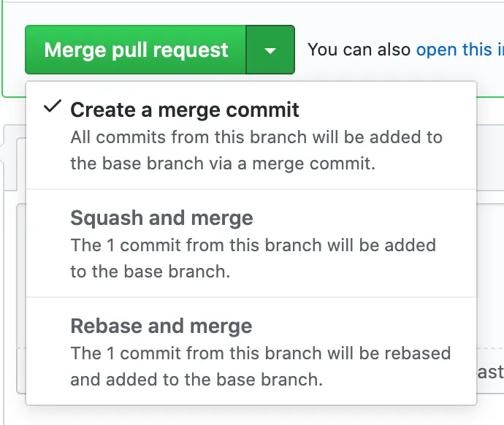This screenshot has height=425, width=504.
Task: Select 'The 1 commit from this branch will be added' text
Action: [253, 245]
